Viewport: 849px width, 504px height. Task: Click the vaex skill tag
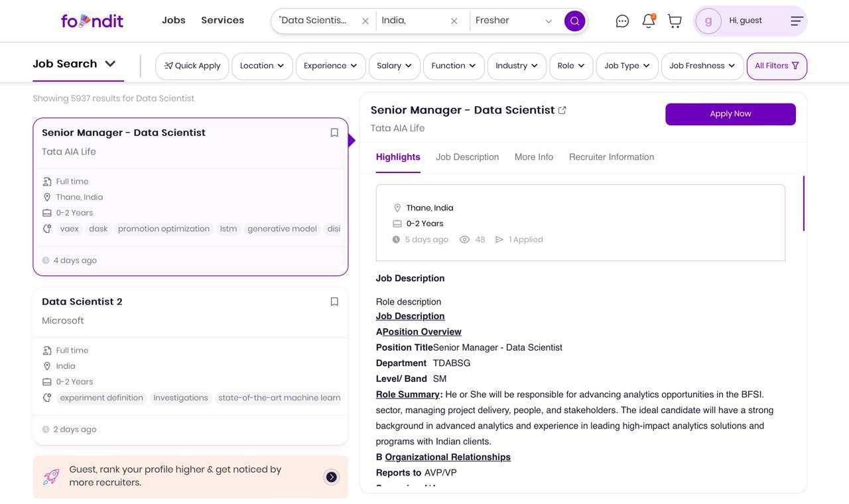pyautogui.click(x=70, y=229)
